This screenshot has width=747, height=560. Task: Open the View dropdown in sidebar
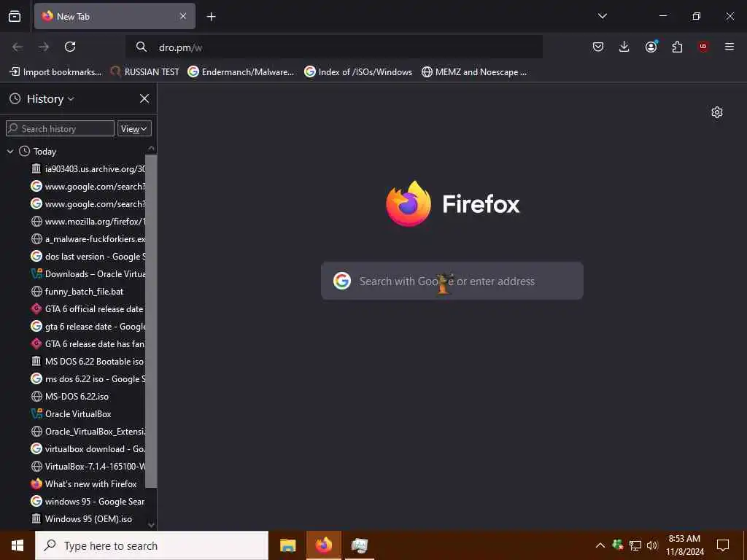tap(134, 128)
